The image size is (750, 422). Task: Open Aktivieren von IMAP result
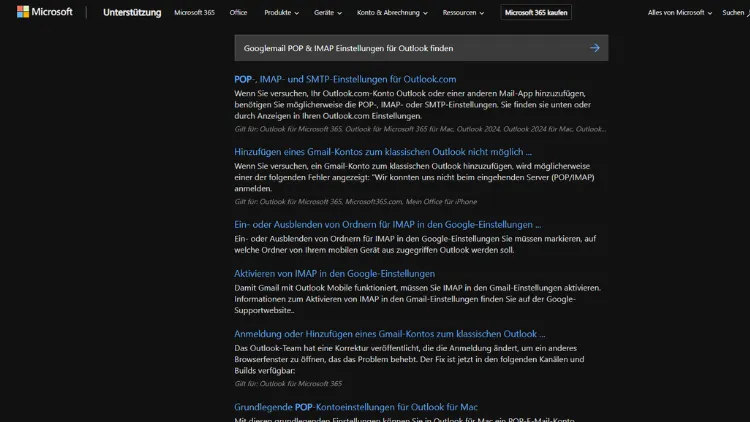(x=334, y=274)
